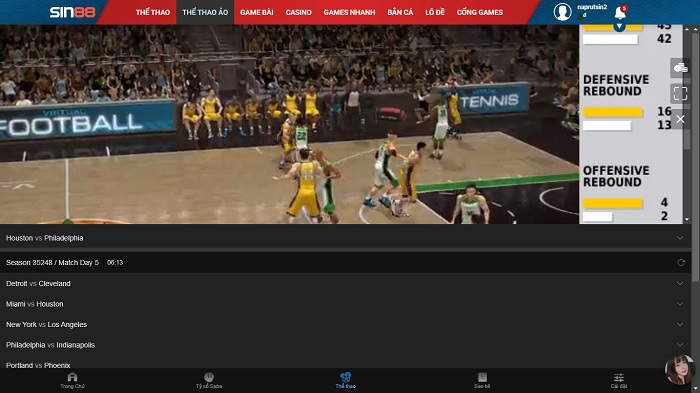The height and width of the screenshot is (393, 700).
Task: Open the support chat avatar
Action: (x=680, y=370)
